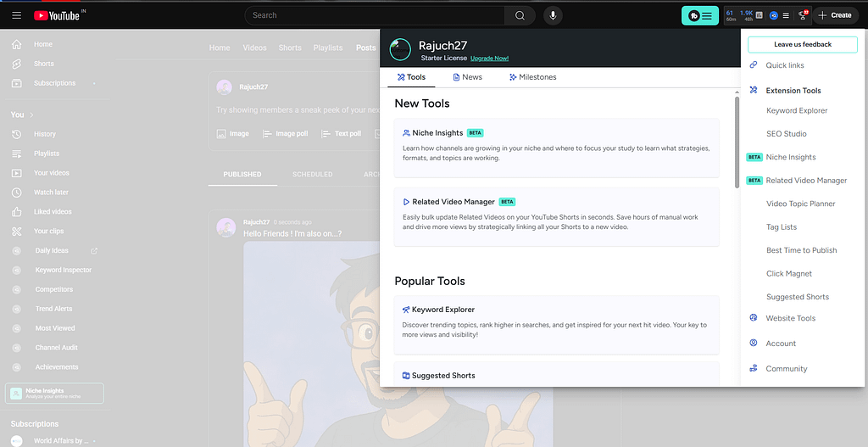Open Subscriptions in the left sidebar

click(x=54, y=83)
